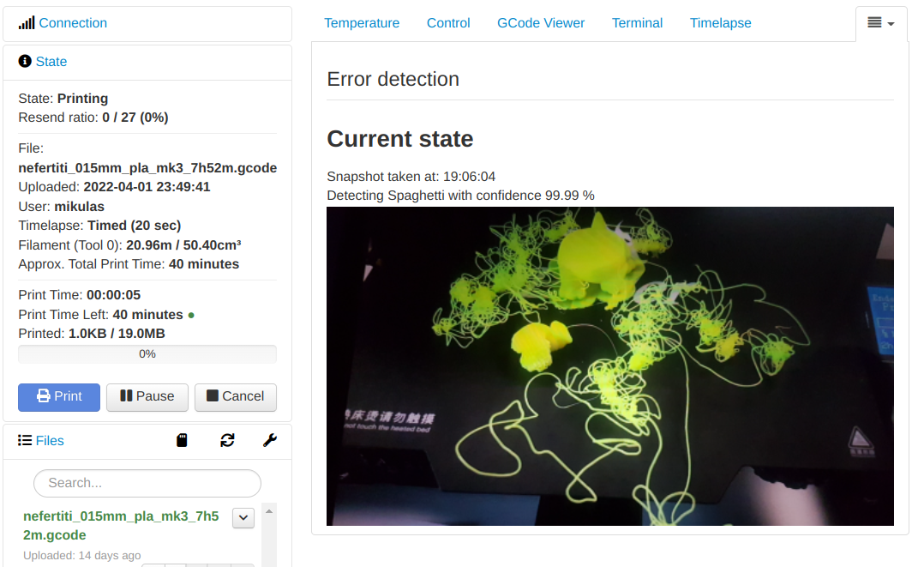Click the list icon beside Files
The image size is (924, 567).
(25, 440)
